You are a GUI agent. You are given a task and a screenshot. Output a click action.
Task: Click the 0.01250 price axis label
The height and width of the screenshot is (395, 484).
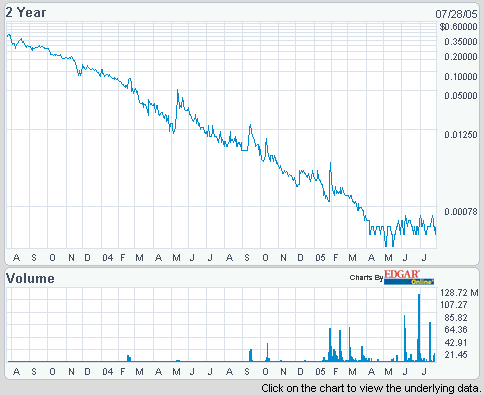[461, 135]
